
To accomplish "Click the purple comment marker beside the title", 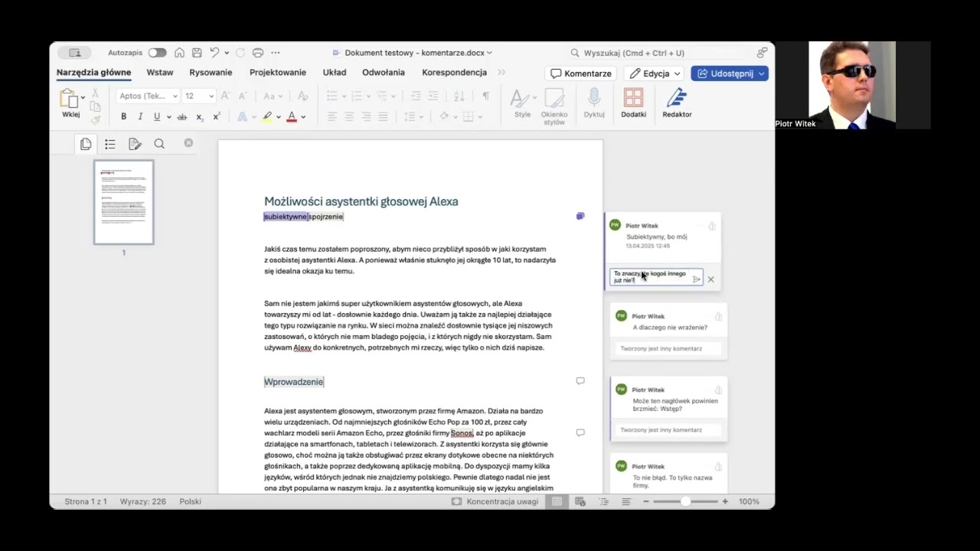I will [580, 217].
